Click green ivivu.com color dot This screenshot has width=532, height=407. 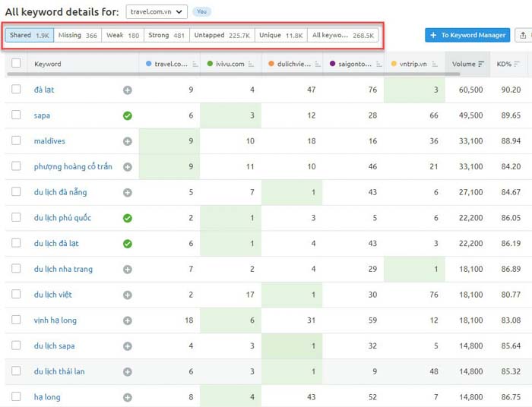coord(210,64)
